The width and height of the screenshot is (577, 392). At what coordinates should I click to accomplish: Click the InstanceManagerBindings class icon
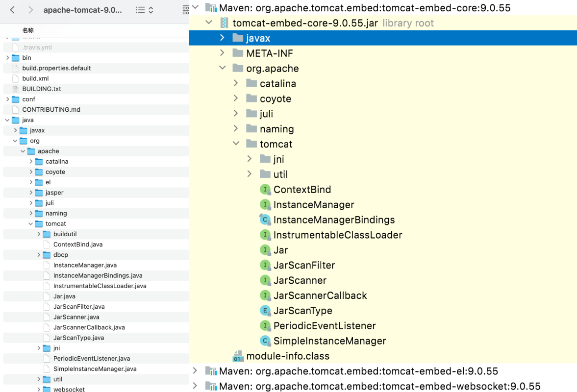pos(265,220)
